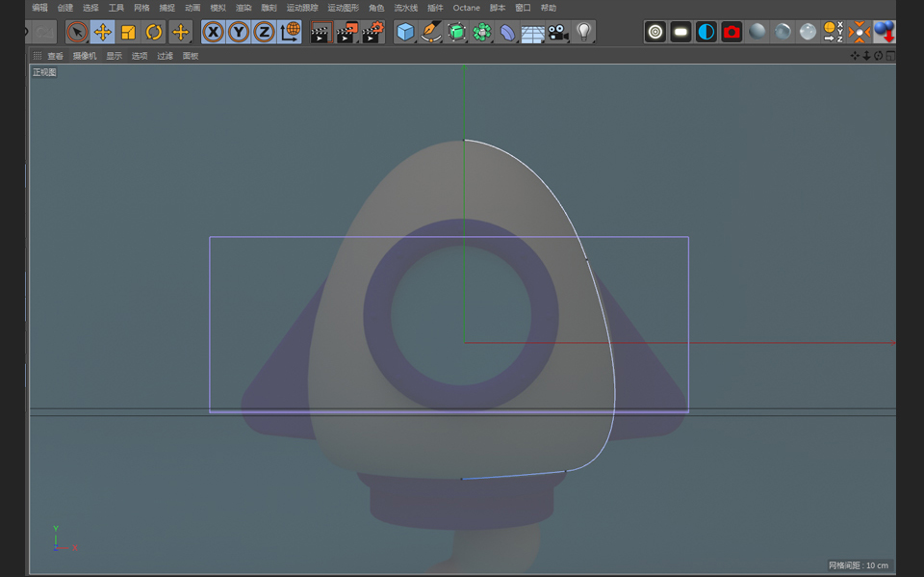Open the 运动图形 menu

(343, 8)
